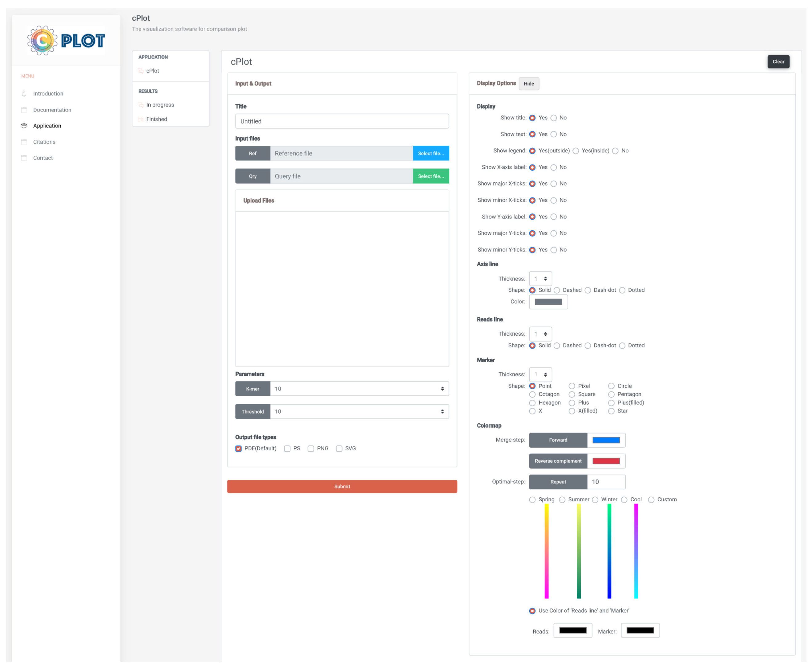Click the In progress results icon
812x671 pixels.
[141, 105]
